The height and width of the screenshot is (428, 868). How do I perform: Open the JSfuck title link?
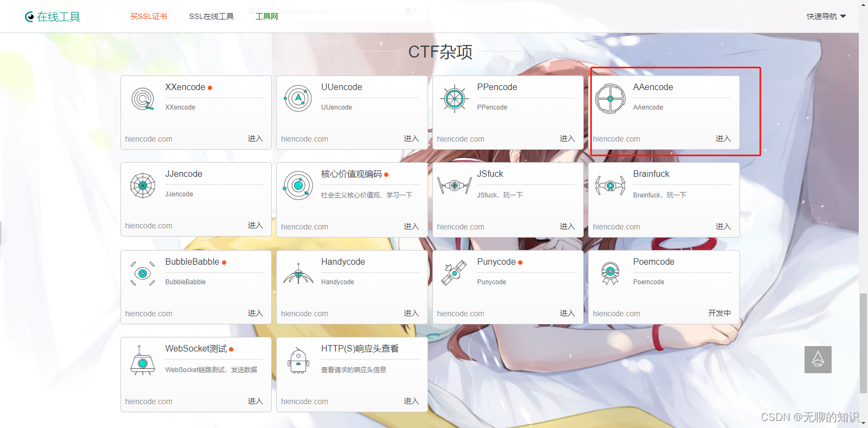pyautogui.click(x=490, y=174)
